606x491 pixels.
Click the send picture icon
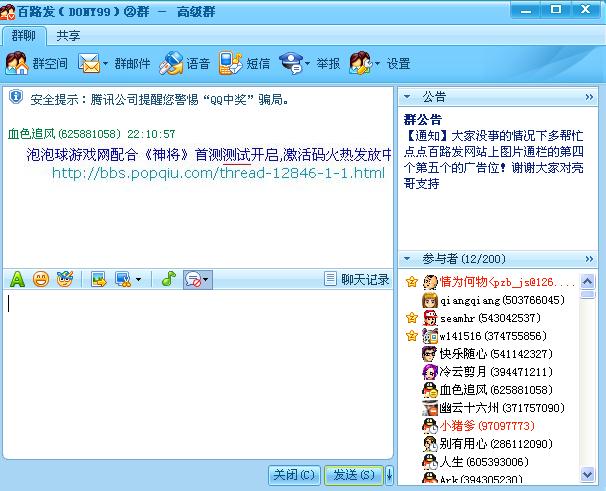coord(99,279)
